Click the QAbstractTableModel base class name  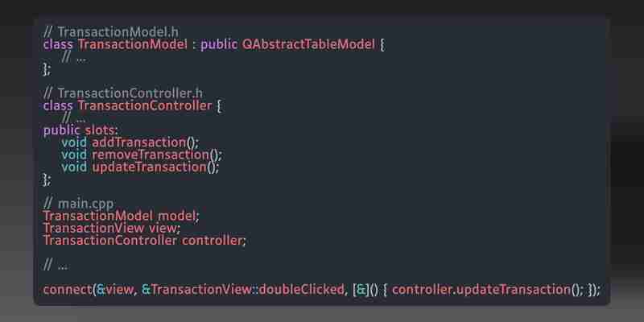point(308,44)
